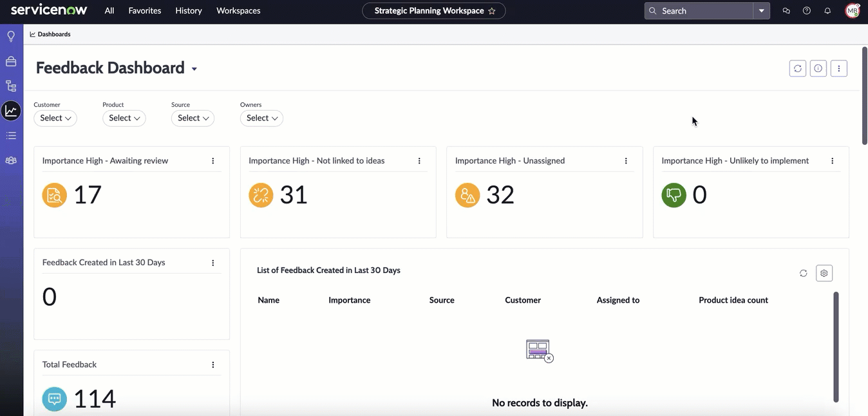Expand the Owners filter Select dropdown

[261, 118]
